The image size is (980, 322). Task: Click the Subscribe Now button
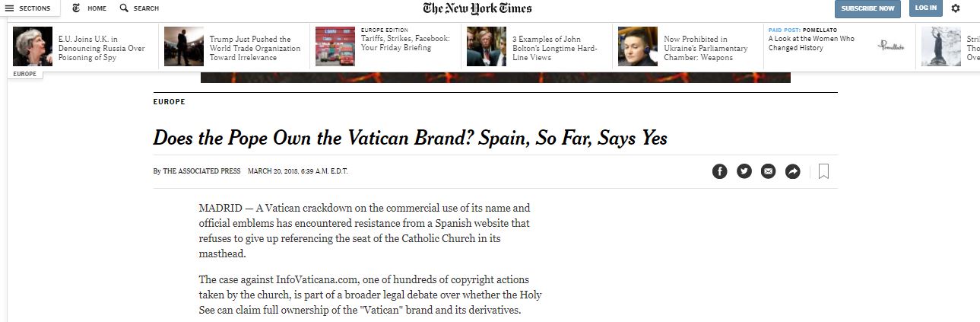(x=867, y=8)
